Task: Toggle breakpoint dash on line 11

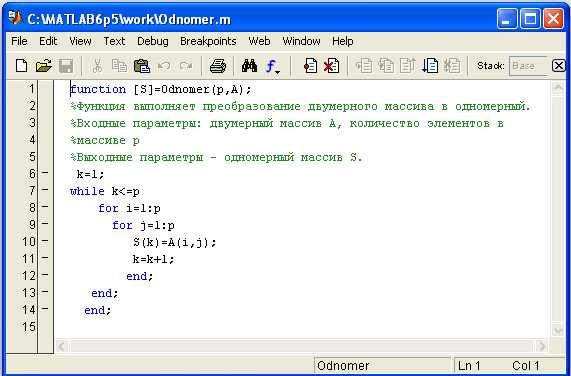Action: pyautogui.click(x=45, y=258)
